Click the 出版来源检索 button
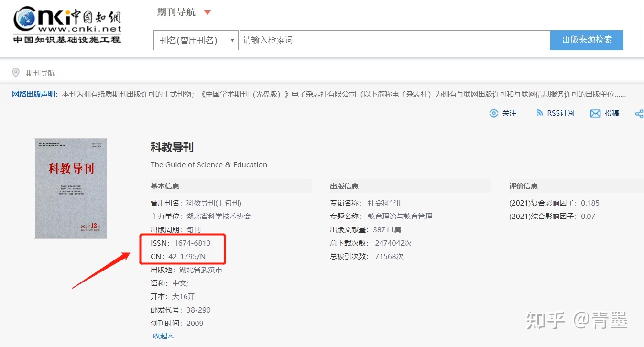The height and width of the screenshot is (347, 644). point(587,40)
